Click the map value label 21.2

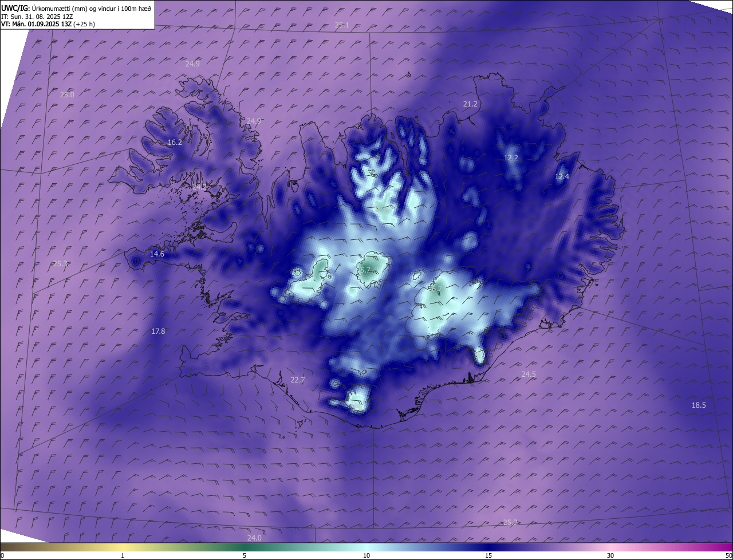coord(470,104)
